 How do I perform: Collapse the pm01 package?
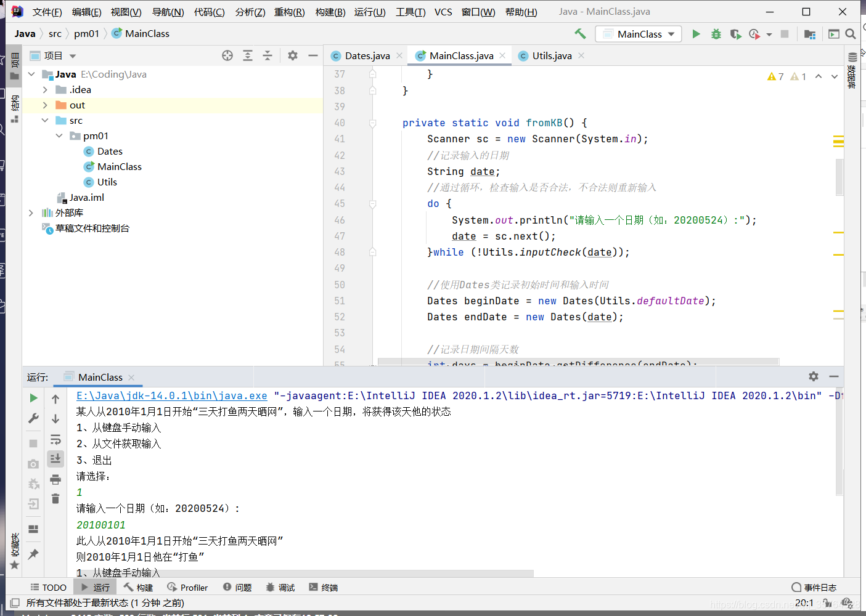[59, 136]
